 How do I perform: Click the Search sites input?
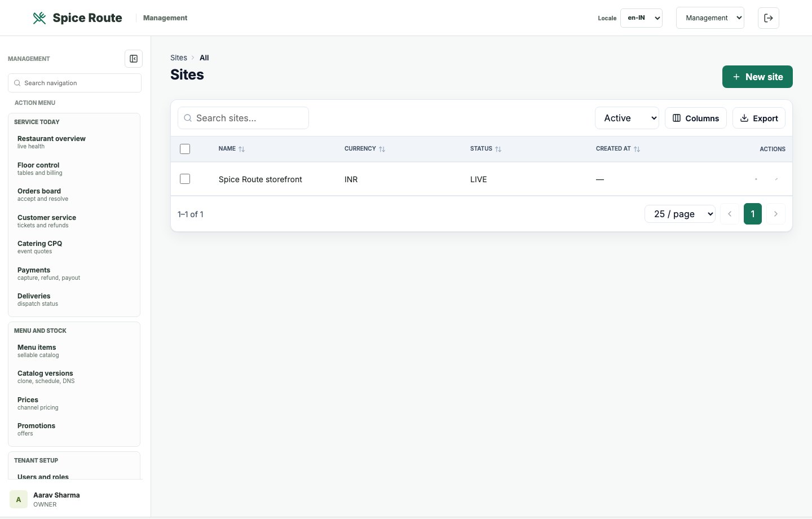point(243,118)
